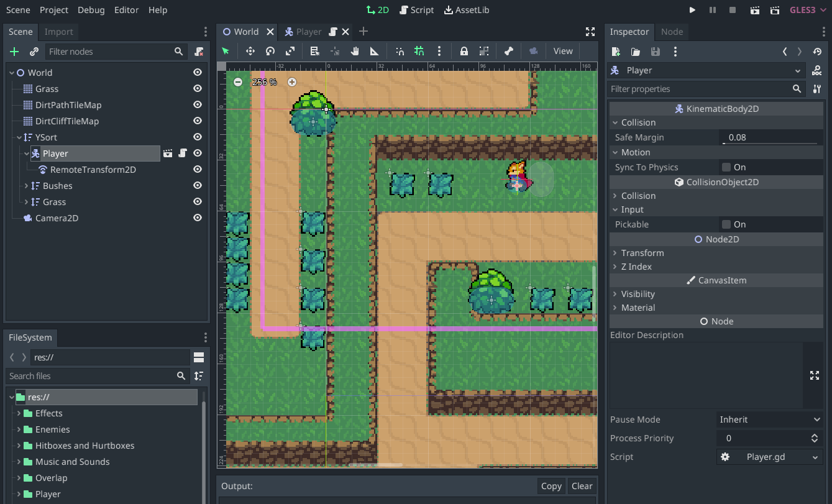Click the Clear output button

tap(582, 486)
